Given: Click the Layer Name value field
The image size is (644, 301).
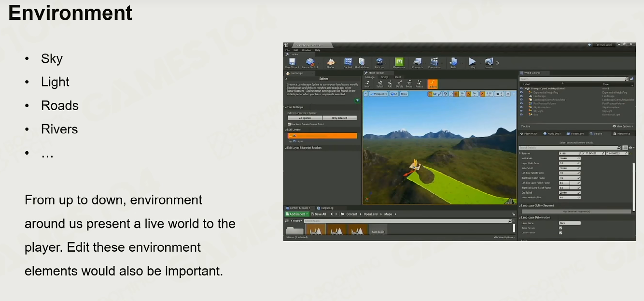Looking at the screenshot, I should (x=570, y=223).
